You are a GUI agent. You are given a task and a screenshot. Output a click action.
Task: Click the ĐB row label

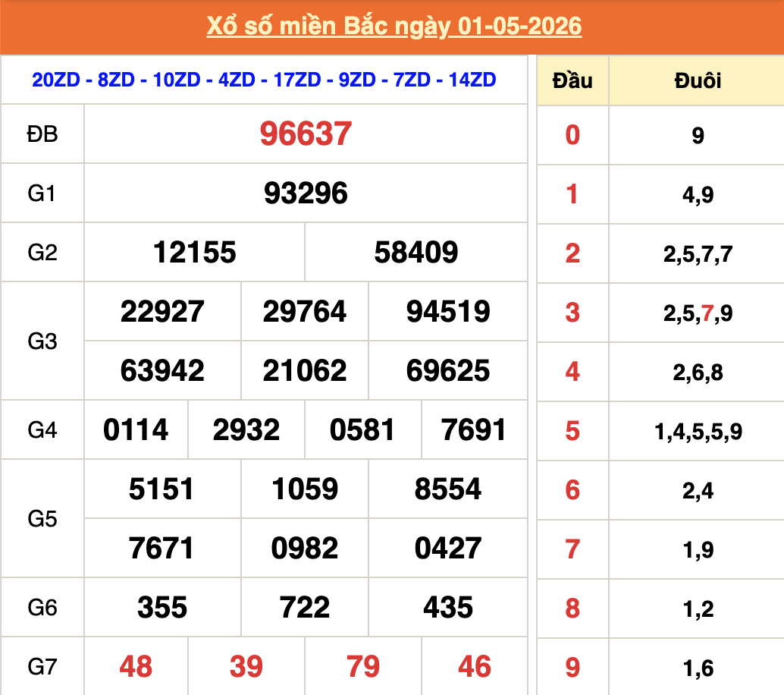tap(42, 134)
